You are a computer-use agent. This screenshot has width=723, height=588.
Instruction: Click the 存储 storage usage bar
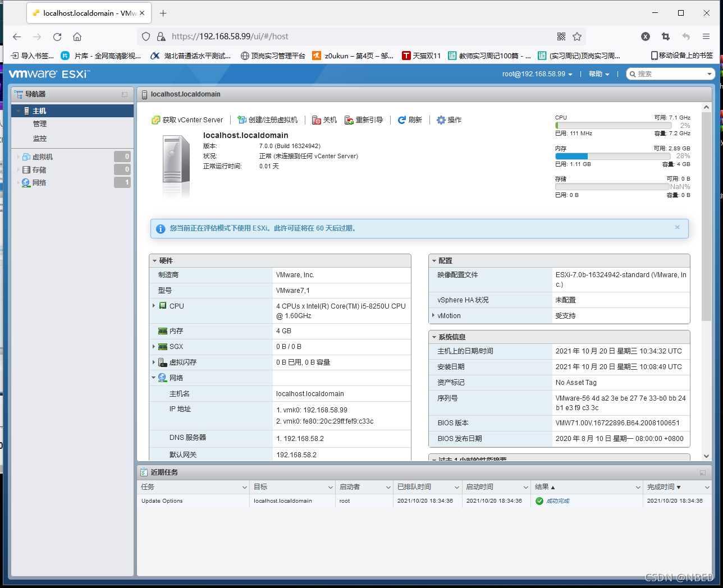(613, 186)
